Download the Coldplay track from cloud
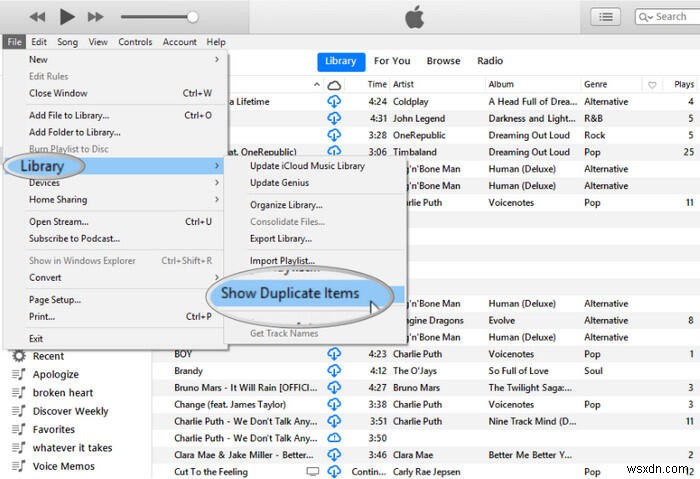 point(334,102)
